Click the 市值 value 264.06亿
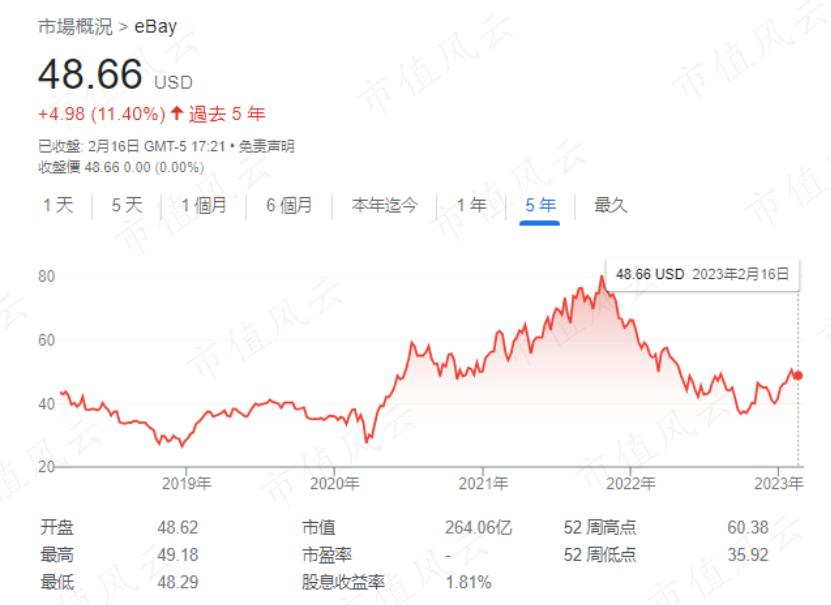The width and height of the screenshot is (831, 605). 478,528
